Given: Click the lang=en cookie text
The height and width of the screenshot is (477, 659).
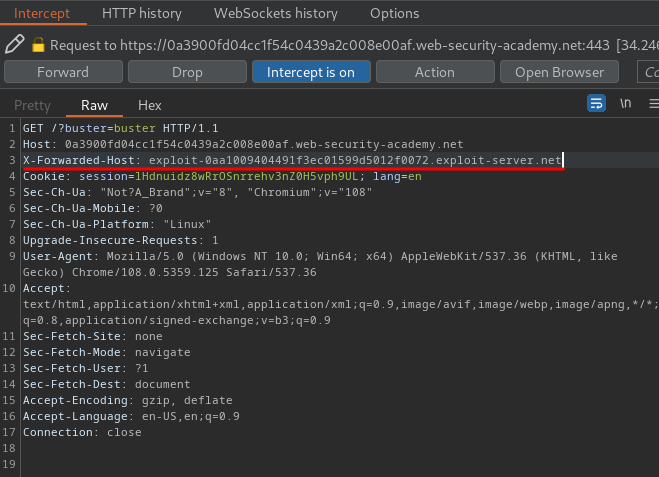Looking at the screenshot, I should 397,176.
